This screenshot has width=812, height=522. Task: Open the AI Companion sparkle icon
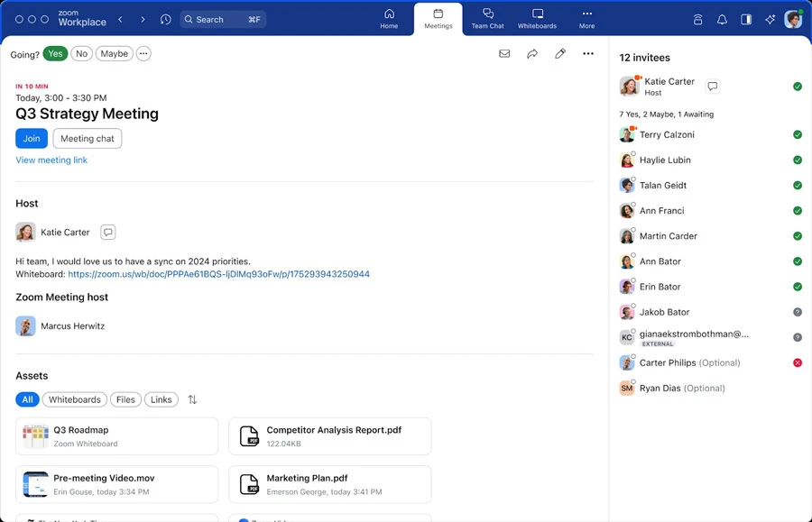coord(770,19)
